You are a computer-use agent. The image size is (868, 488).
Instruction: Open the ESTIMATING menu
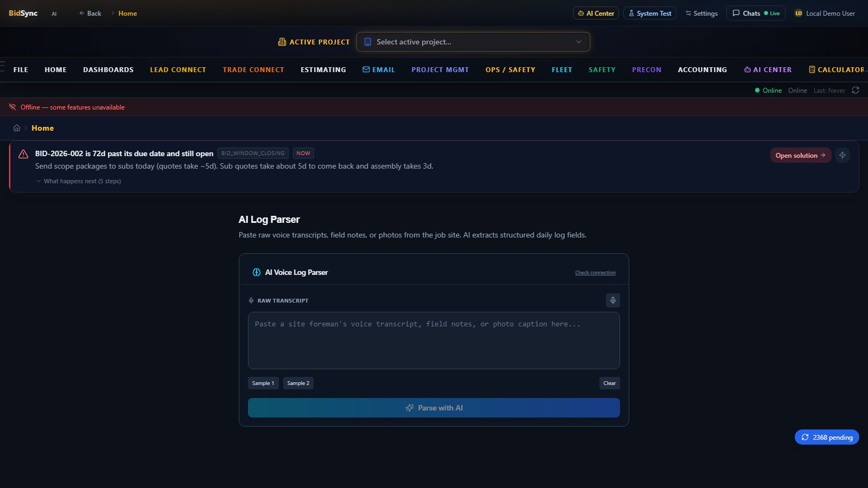323,69
